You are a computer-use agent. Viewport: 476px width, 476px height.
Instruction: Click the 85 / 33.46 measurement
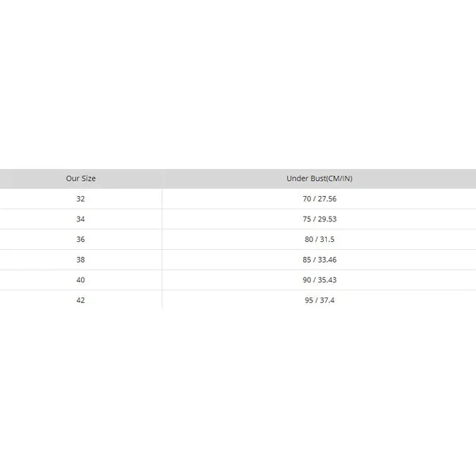click(320, 260)
